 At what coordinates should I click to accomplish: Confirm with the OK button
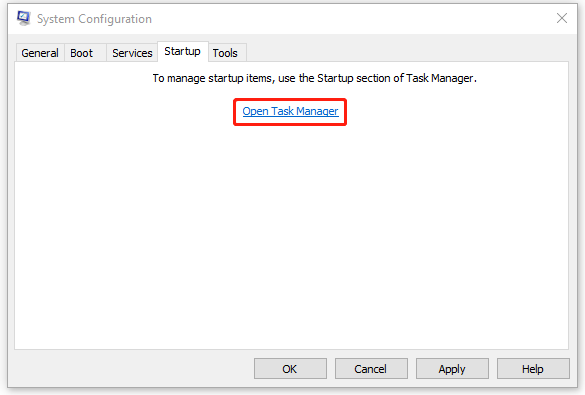(290, 369)
